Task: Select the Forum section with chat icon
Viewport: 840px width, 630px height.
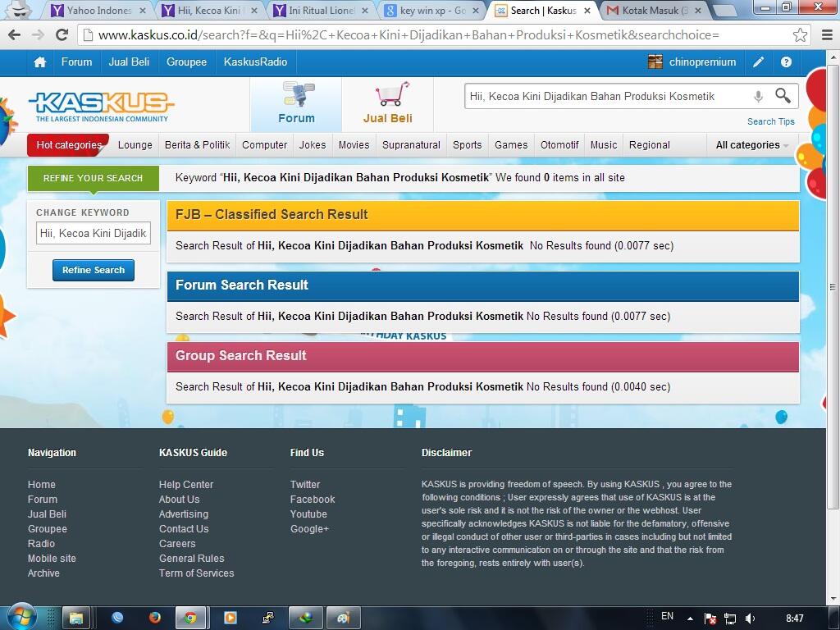Action: (x=296, y=104)
